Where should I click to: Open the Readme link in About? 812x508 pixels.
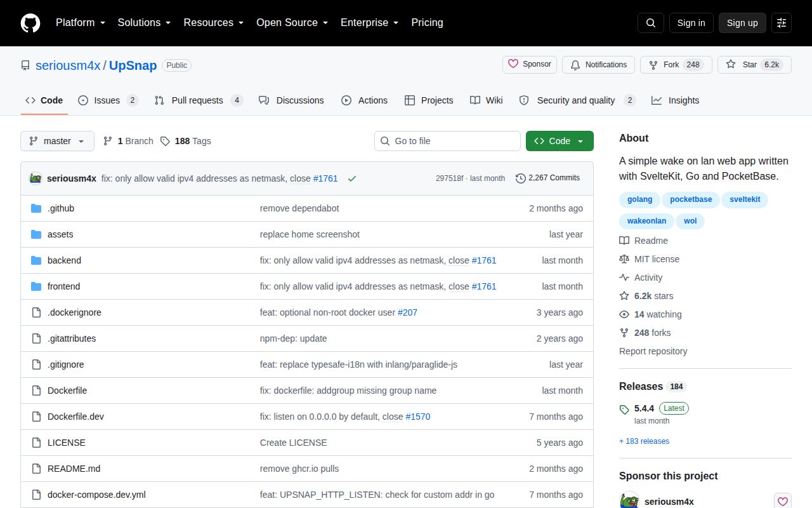pyautogui.click(x=644, y=241)
